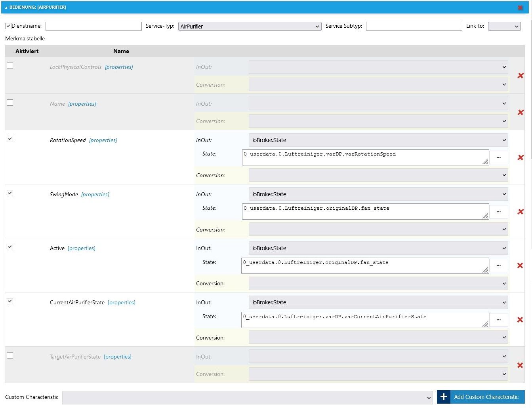Delete the RotationSpeed row using red X
This screenshot has width=532, height=408.
coord(521,158)
